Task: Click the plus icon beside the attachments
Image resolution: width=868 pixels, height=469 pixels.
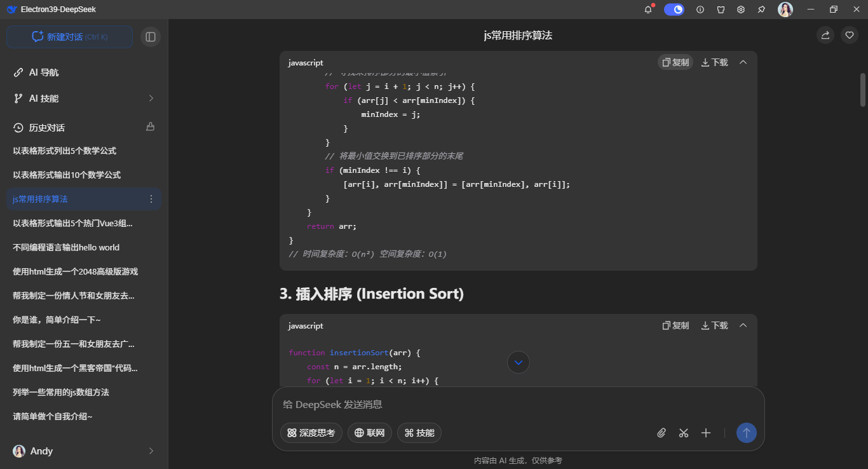Action: (705, 433)
